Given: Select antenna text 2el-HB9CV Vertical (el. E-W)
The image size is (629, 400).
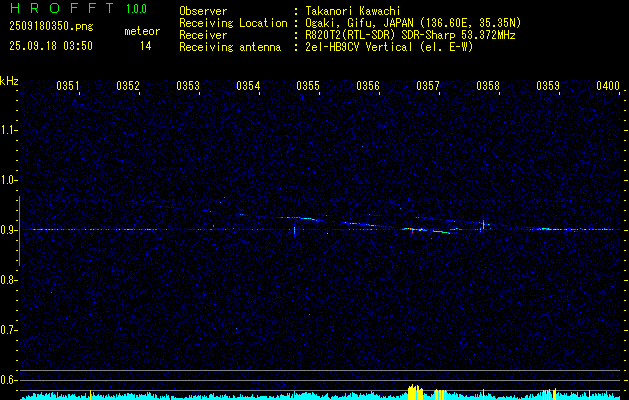Looking at the screenshot, I should coord(389,47).
